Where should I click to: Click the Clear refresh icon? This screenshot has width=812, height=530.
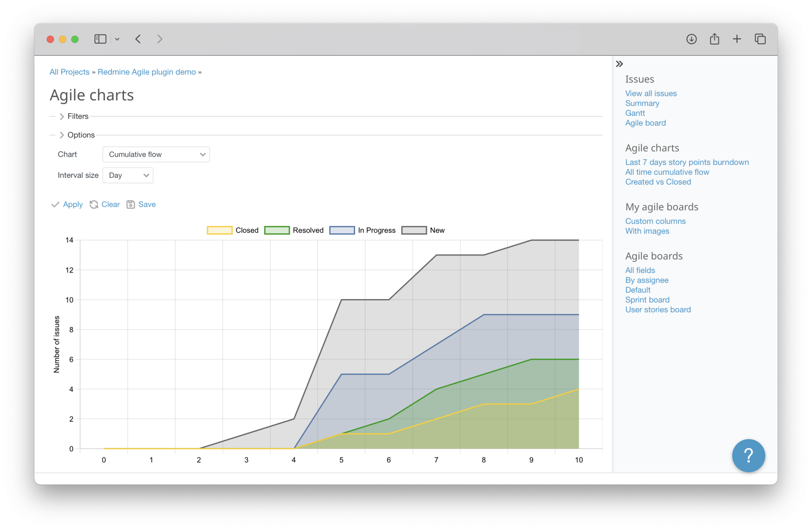(94, 205)
